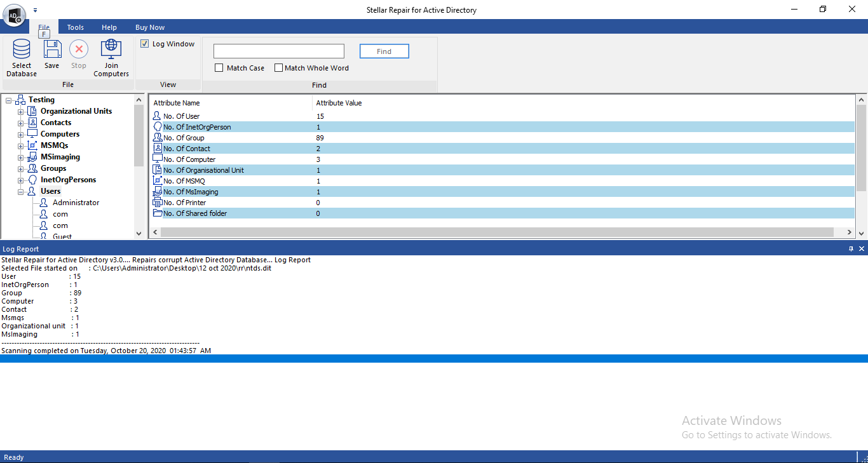868x463 pixels.
Task: Open the Buy Now tab
Action: pos(150,27)
